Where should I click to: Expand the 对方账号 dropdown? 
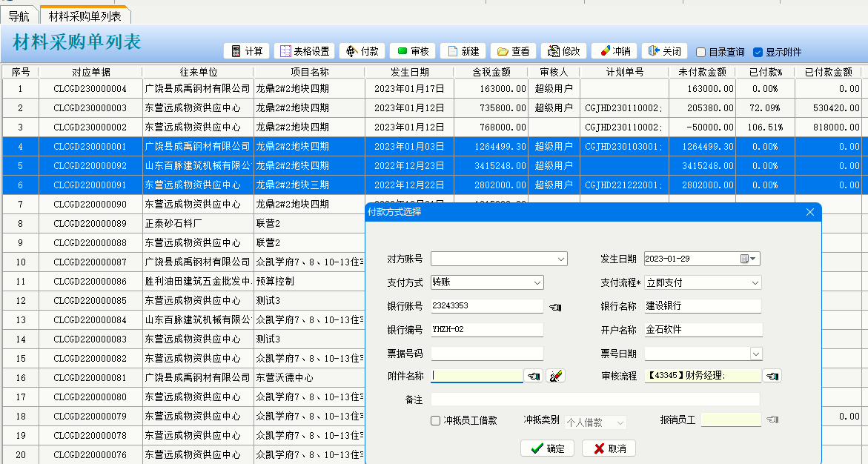click(561, 259)
